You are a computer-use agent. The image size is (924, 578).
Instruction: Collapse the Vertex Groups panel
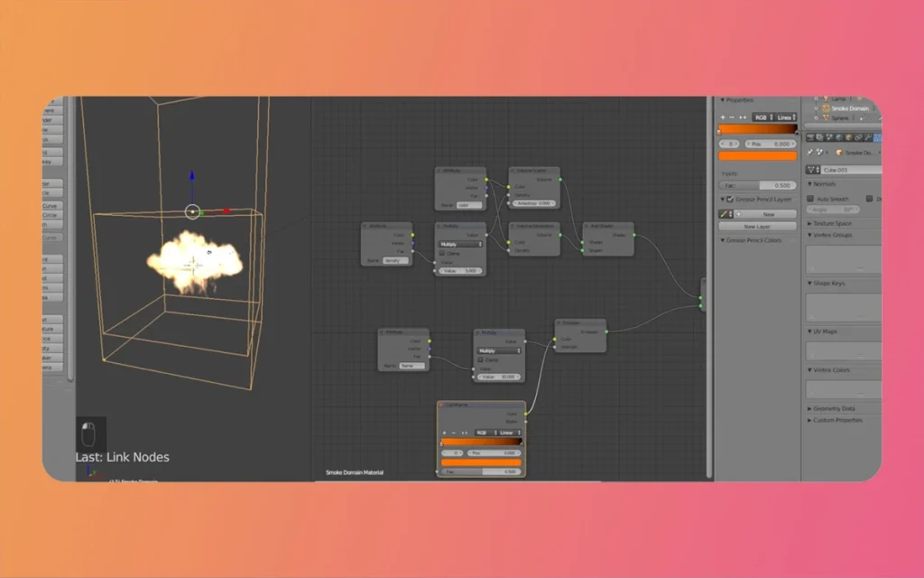coord(830,235)
